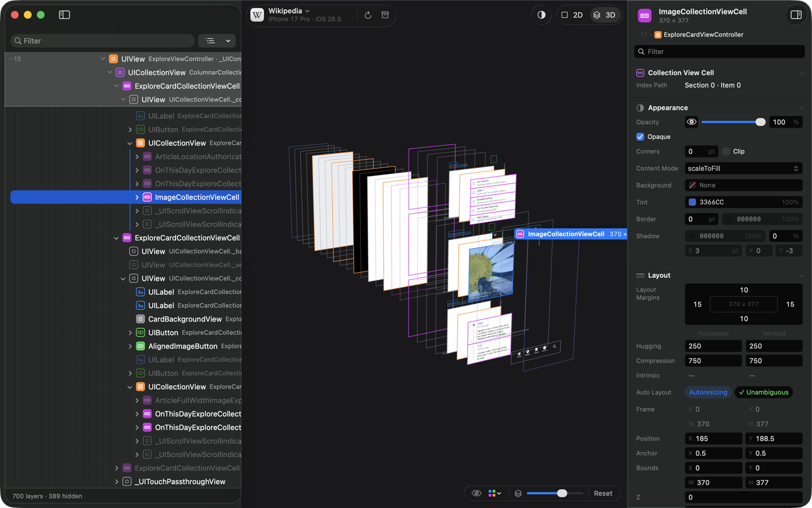Screen dimensions: 812x508
Task: Click the ImageCollectionViewCell header icon
Action: 645,16
